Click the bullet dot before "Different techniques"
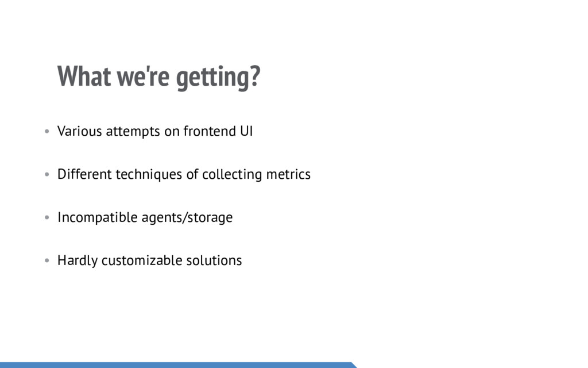The image size is (588, 368). click(x=47, y=175)
